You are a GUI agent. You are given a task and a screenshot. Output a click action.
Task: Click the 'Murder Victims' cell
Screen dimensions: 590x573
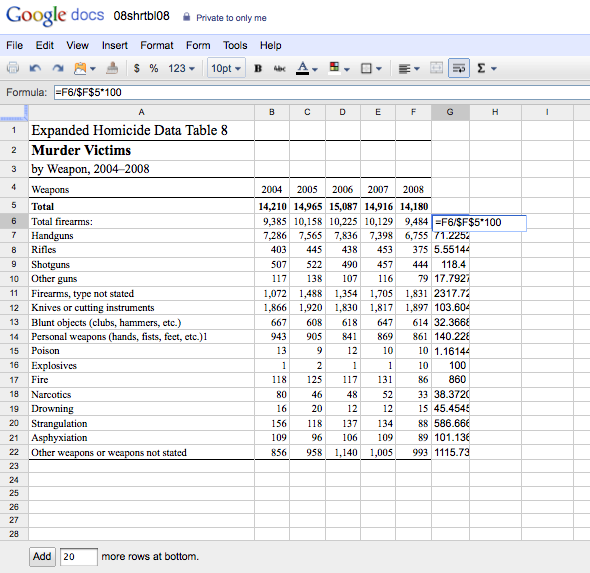(x=141, y=150)
